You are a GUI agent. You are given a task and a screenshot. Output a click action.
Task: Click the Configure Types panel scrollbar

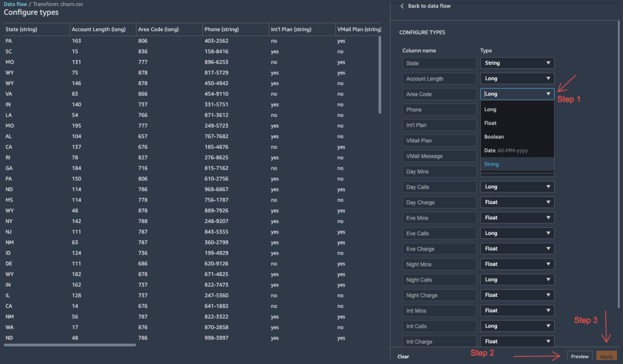click(x=618, y=164)
